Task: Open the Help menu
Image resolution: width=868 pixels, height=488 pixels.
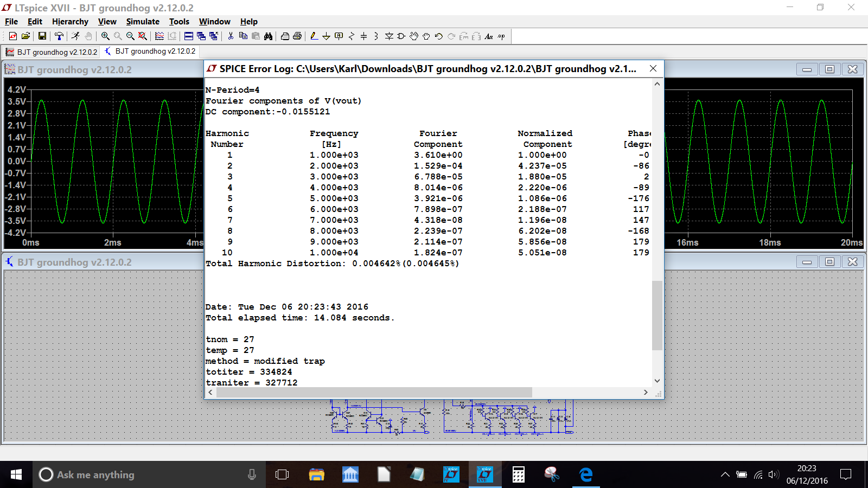Action: [x=249, y=22]
